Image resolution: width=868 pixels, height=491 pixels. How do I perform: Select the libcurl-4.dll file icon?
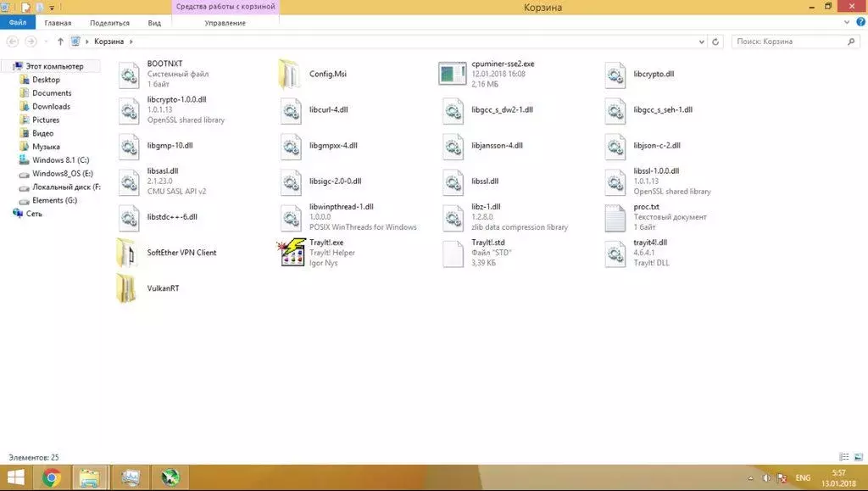(292, 111)
